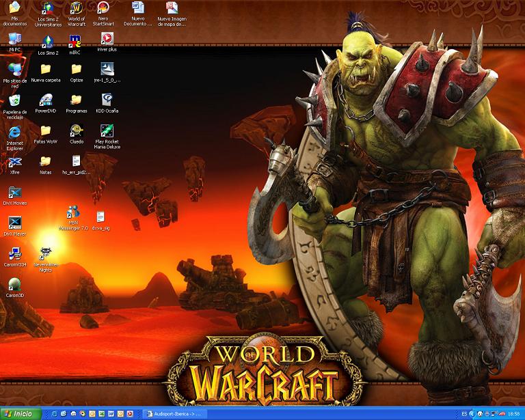
Task: Open Mis sitios de red icon
Action: coord(15,76)
